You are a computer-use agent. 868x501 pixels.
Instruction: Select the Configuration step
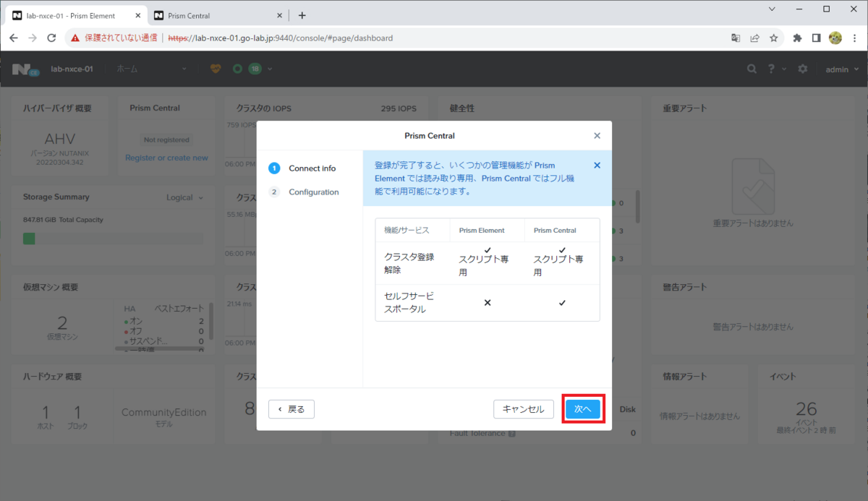pyautogui.click(x=304, y=192)
